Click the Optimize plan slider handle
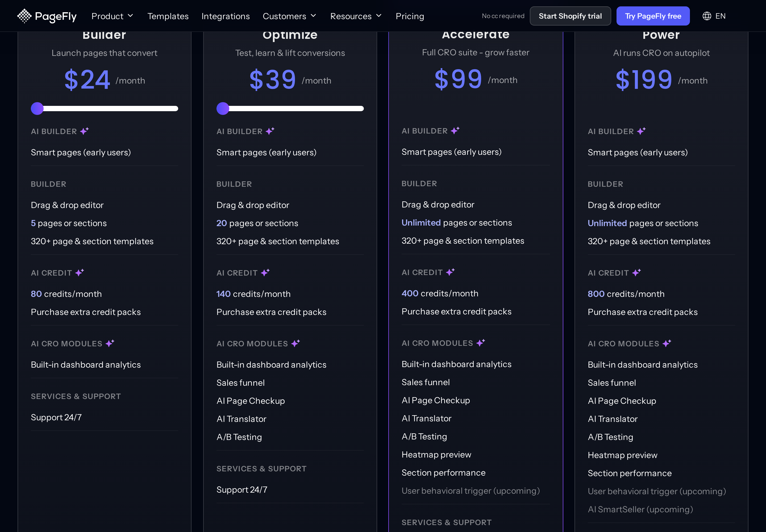 pos(223,108)
